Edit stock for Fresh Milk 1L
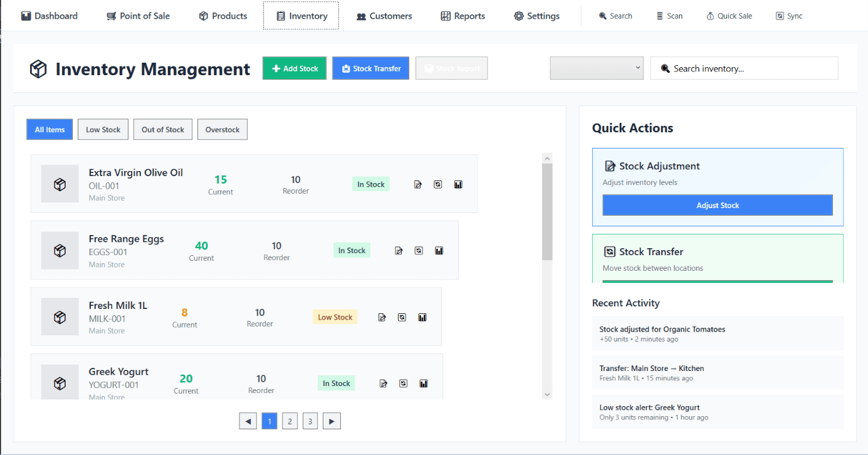The image size is (868, 455). point(382,317)
